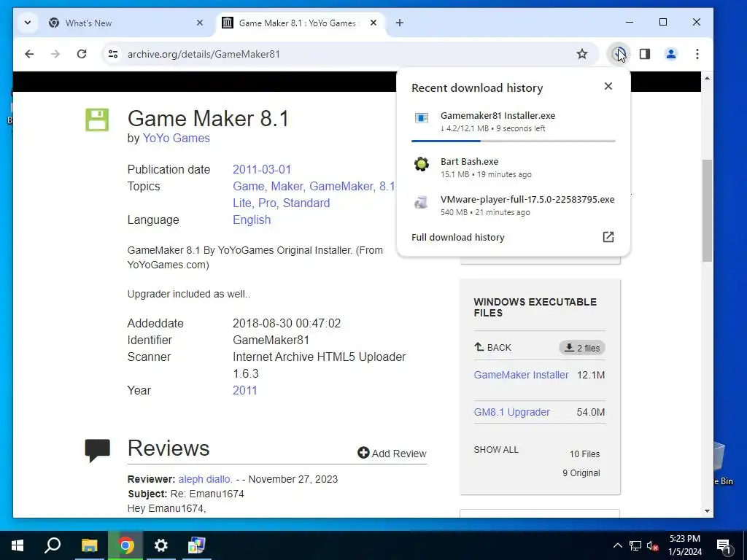Bookmark this page with the star icon

coord(581,54)
